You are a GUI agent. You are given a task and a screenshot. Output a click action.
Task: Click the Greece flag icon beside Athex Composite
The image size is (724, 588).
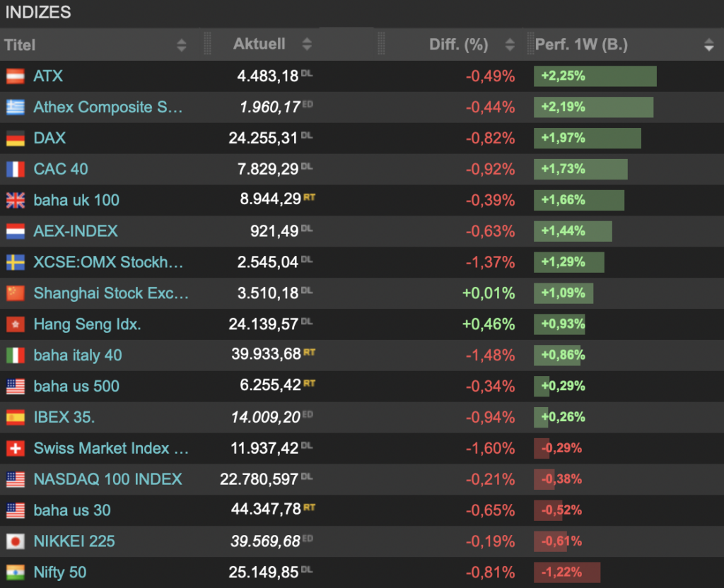[16, 107]
